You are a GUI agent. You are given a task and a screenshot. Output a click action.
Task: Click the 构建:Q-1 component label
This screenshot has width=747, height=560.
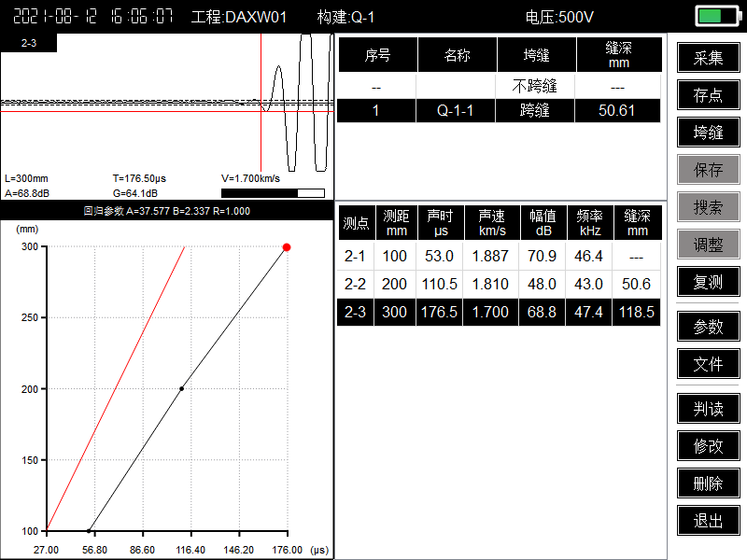[345, 17]
